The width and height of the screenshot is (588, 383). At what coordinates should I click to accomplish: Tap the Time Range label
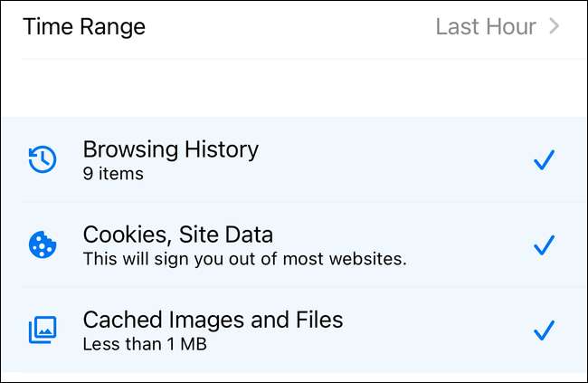(x=84, y=26)
